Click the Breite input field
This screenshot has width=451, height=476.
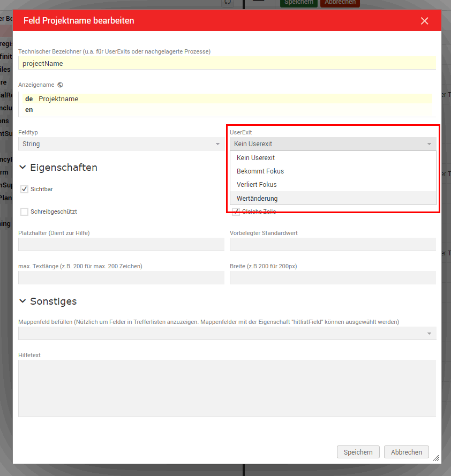click(333, 277)
